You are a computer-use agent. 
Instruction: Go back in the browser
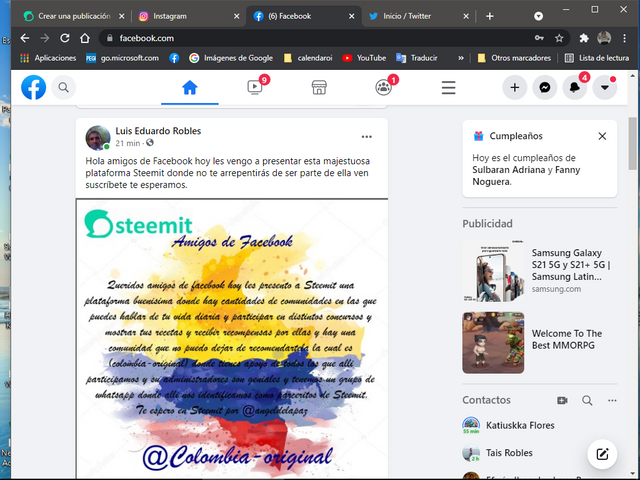(x=25, y=38)
